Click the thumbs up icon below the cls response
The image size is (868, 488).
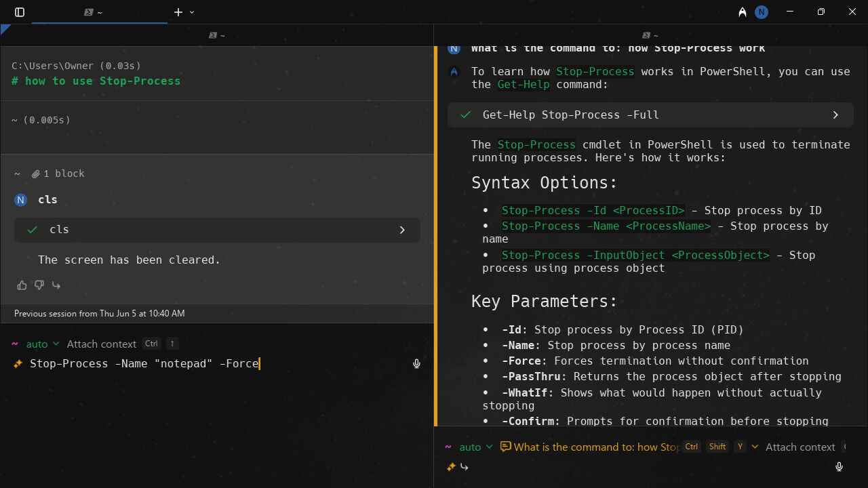click(22, 285)
